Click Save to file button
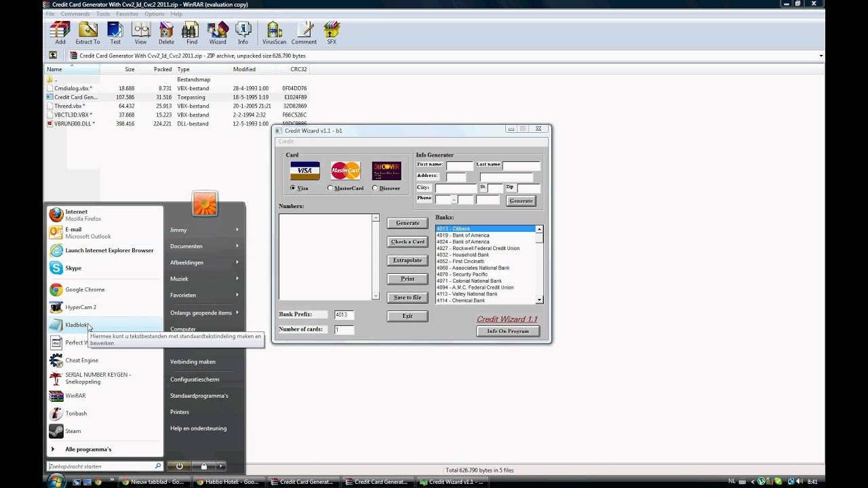 point(408,298)
